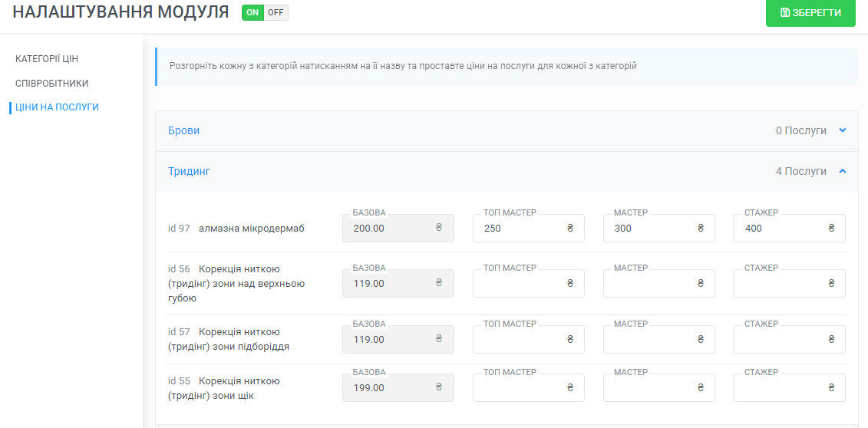Focus Стажер field for id 56
The image size is (868, 428).
coord(790,283)
